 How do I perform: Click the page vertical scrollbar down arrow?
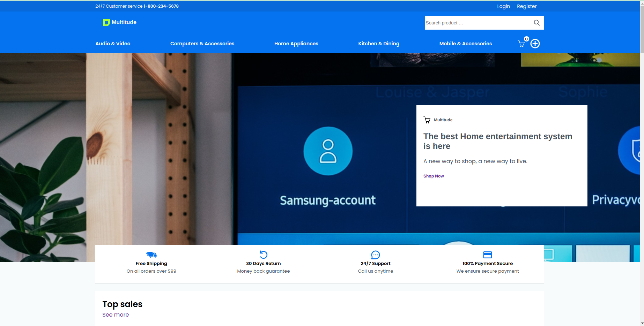[642, 323]
